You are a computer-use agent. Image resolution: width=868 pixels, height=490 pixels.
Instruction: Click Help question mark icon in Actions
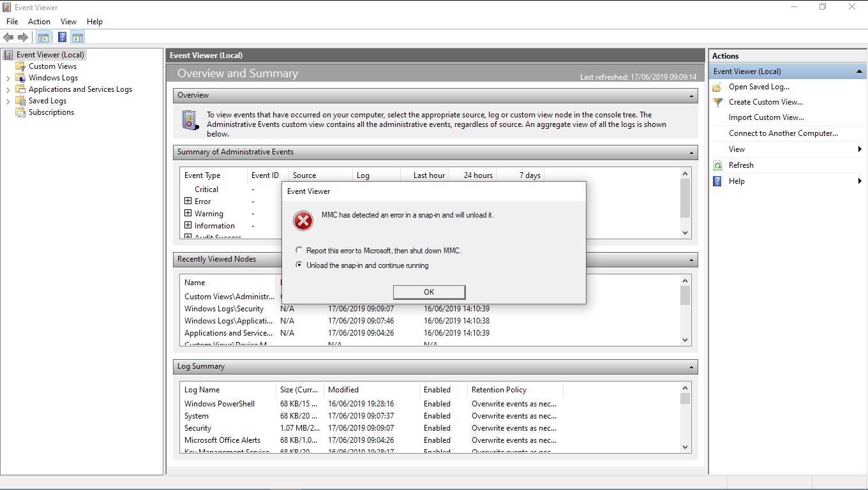[x=718, y=181]
